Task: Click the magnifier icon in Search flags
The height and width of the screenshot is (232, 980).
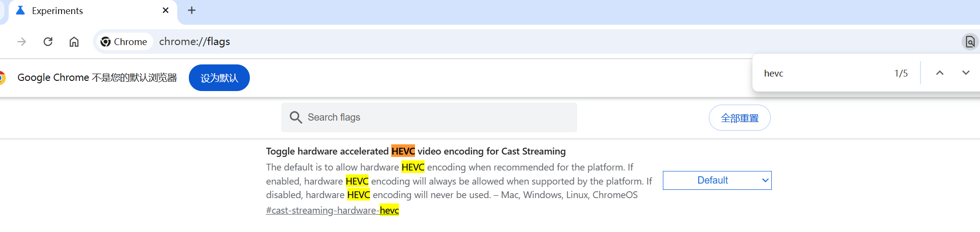Action: pyautogui.click(x=296, y=117)
